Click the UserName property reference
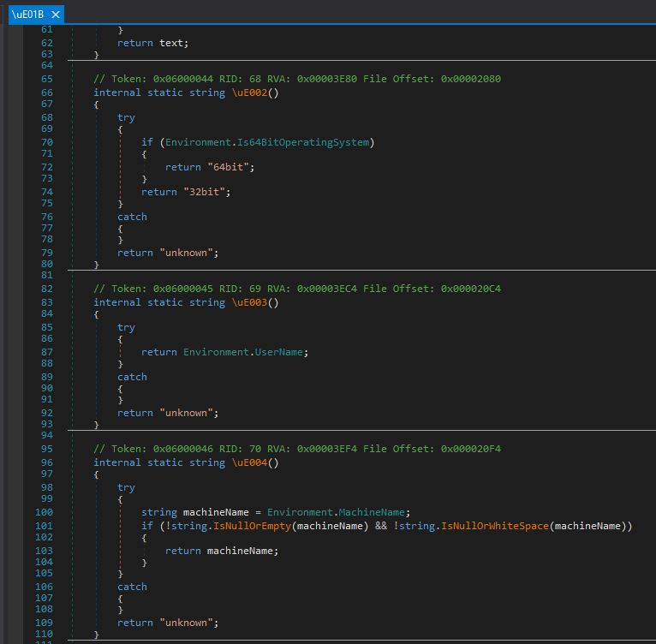Screen dimensions: 656x644 click(278, 352)
